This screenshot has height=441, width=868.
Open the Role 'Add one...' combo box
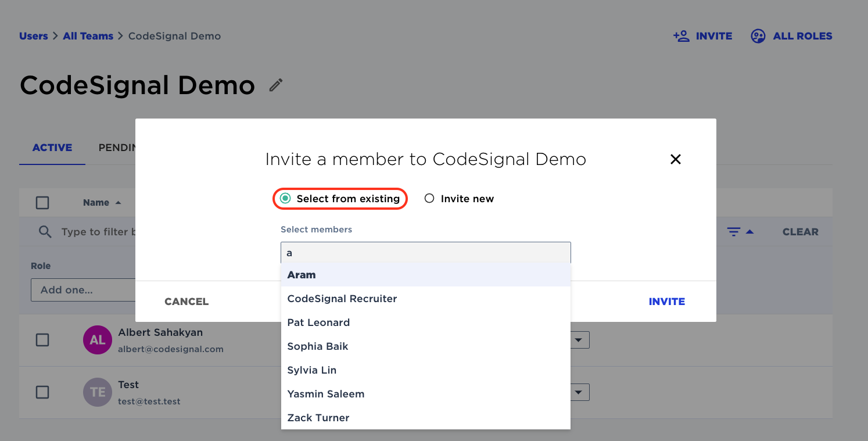point(83,289)
